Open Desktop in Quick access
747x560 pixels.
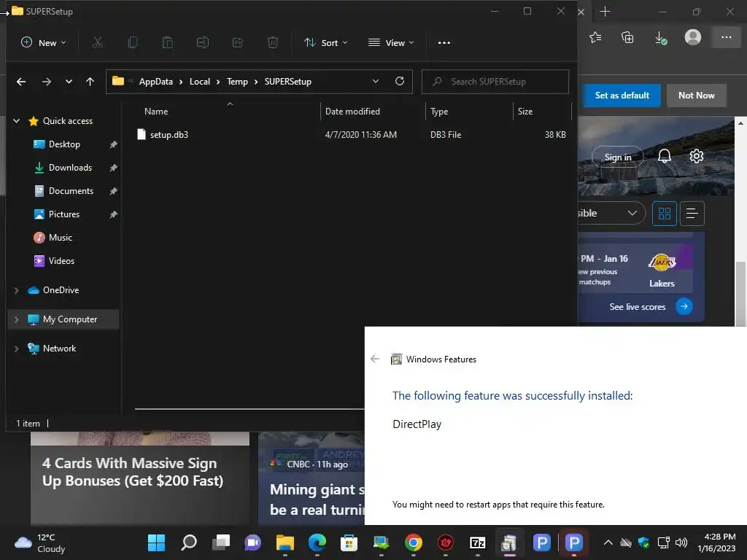(x=64, y=144)
